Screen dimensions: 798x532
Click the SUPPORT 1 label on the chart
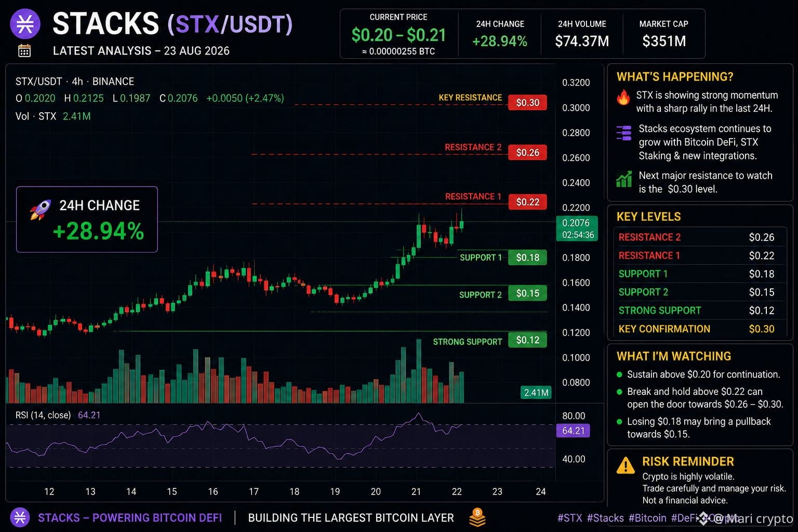coord(481,258)
